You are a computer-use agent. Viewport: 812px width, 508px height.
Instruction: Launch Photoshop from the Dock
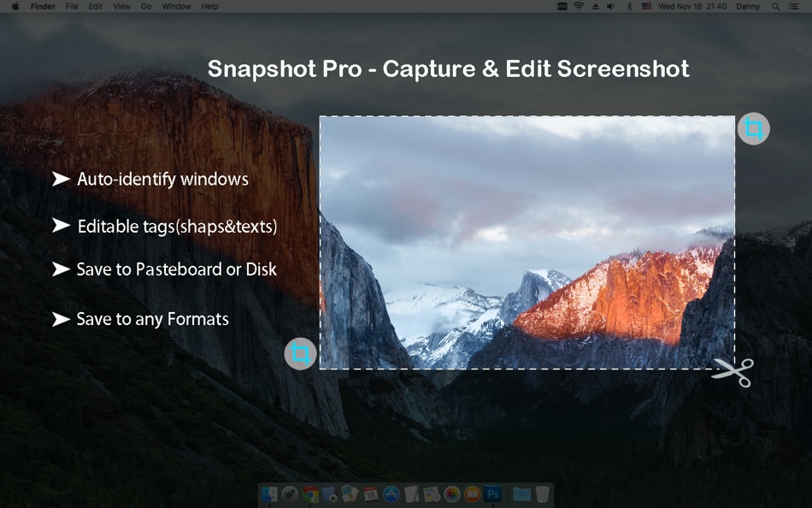492,494
